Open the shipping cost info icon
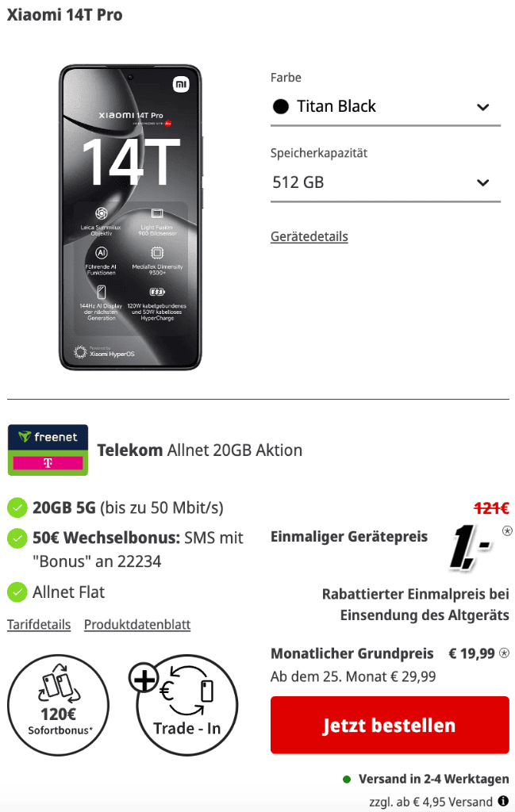Screen dimensions: 515x812 click(502, 801)
